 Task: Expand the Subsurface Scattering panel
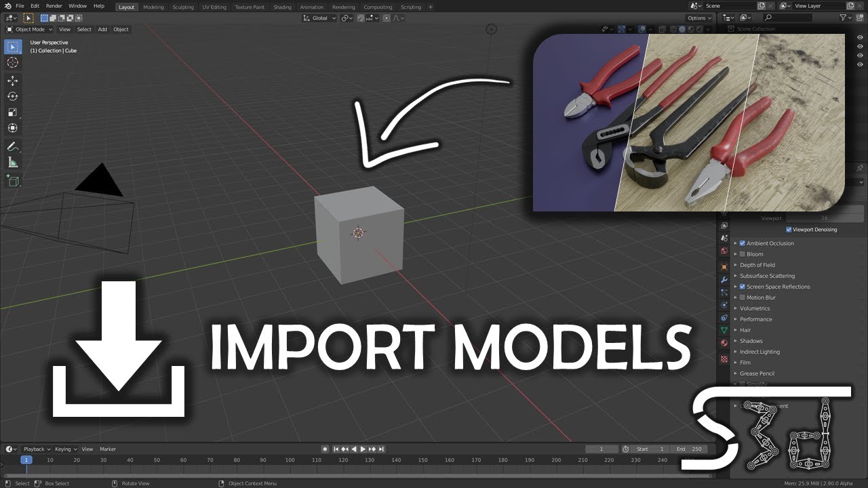click(x=767, y=276)
